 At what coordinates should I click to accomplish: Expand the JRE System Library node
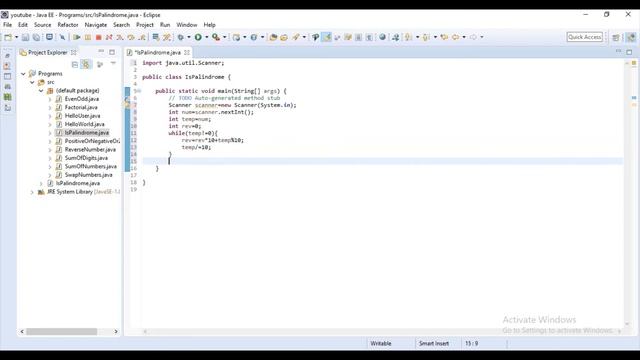[32, 192]
